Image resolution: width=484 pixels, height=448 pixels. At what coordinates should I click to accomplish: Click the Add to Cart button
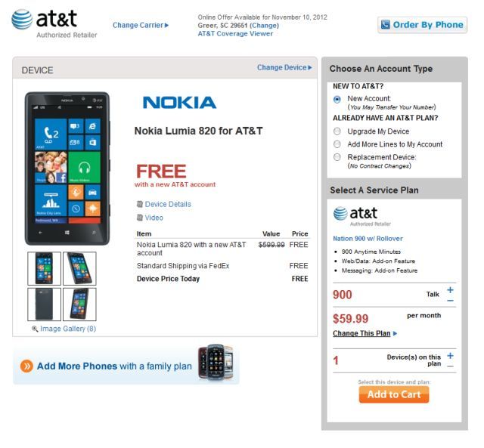coord(394,394)
